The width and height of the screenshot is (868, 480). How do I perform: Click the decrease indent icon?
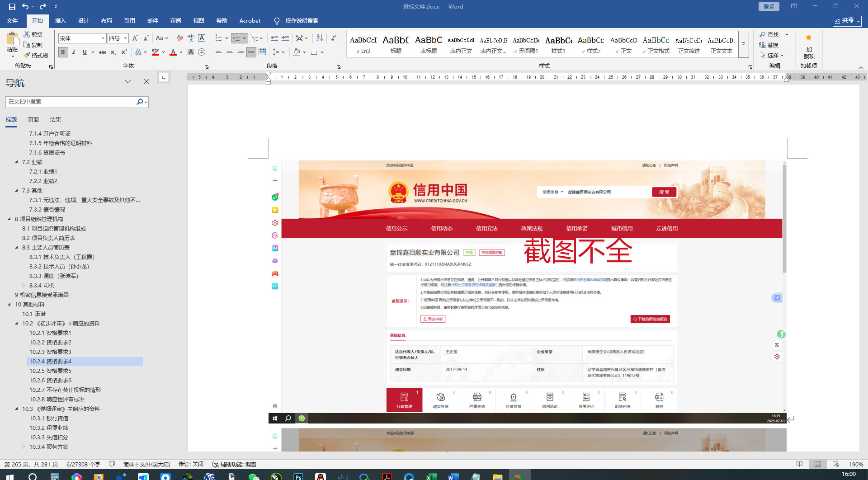click(x=274, y=38)
